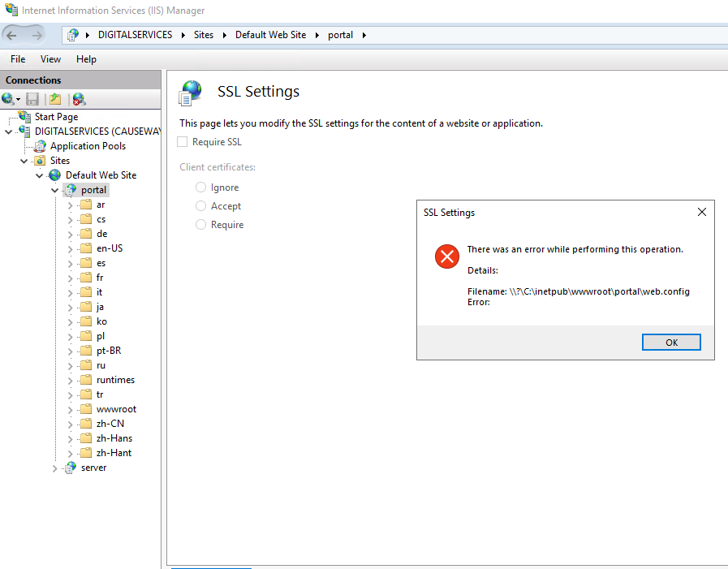The width and height of the screenshot is (728, 569).
Task: Select the Accept client certificates option
Action: (200, 206)
